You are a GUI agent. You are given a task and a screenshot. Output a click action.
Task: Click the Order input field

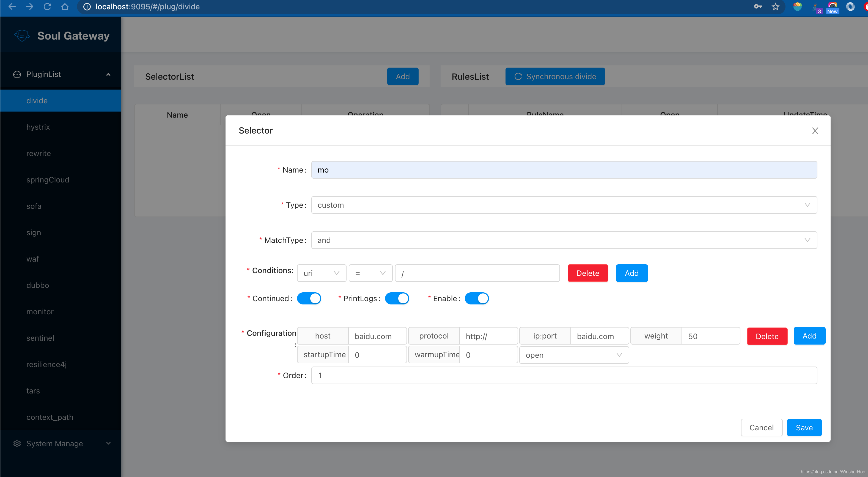564,375
